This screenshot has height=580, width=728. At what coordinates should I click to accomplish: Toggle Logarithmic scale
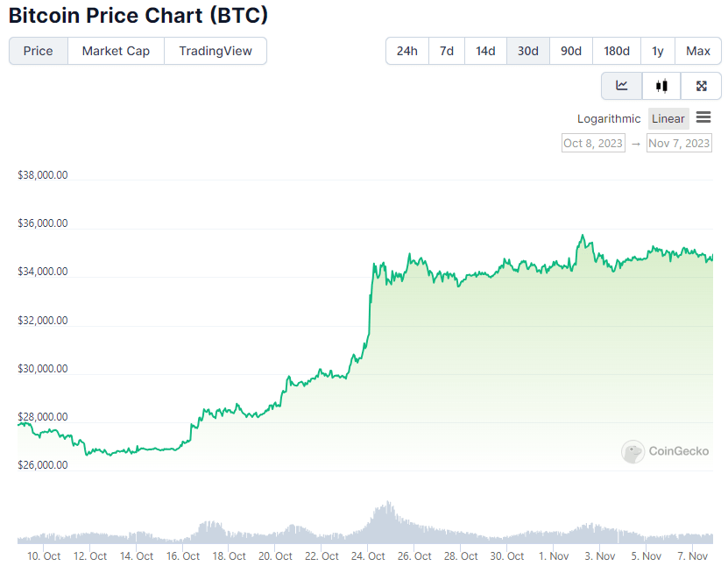point(609,119)
